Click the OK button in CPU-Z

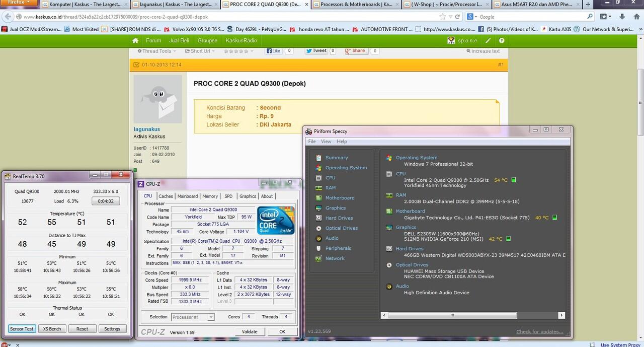(x=282, y=331)
